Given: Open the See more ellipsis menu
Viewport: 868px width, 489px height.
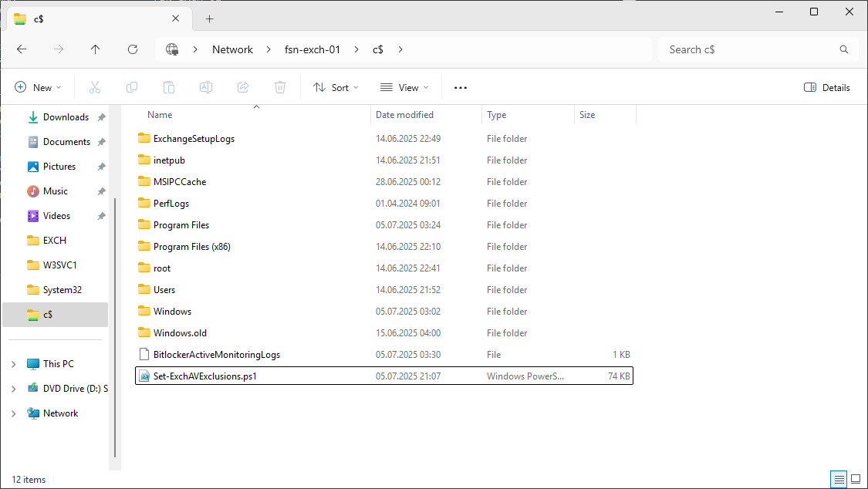Looking at the screenshot, I should pyautogui.click(x=461, y=87).
